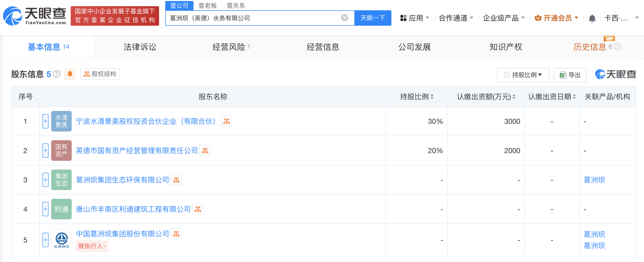The width and height of the screenshot is (644, 262).
Task: Open the 企业级产品 dropdown
Action: pos(504,18)
